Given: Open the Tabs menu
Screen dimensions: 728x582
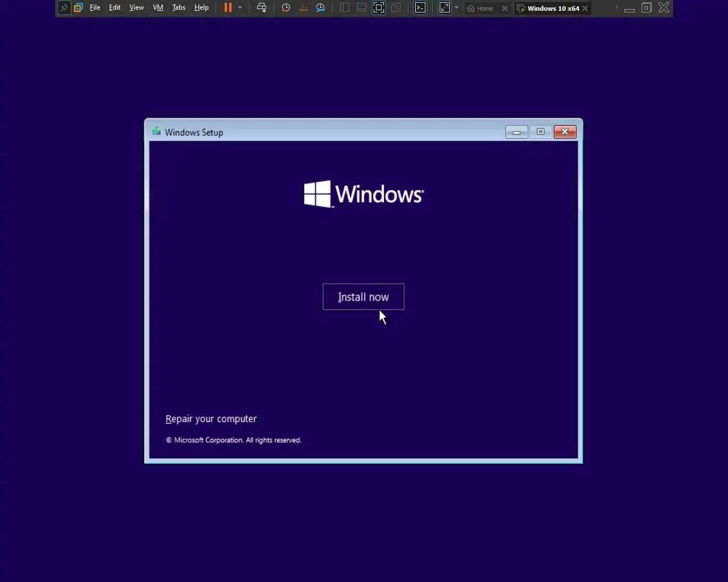Looking at the screenshot, I should click(x=179, y=8).
